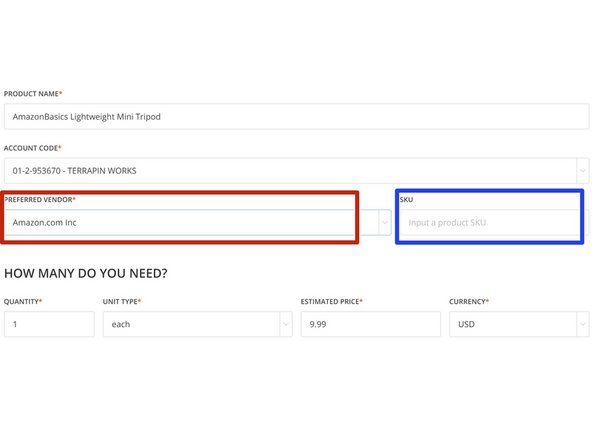
Task: Click the Unit Type chevron arrow
Action: [x=286, y=324]
